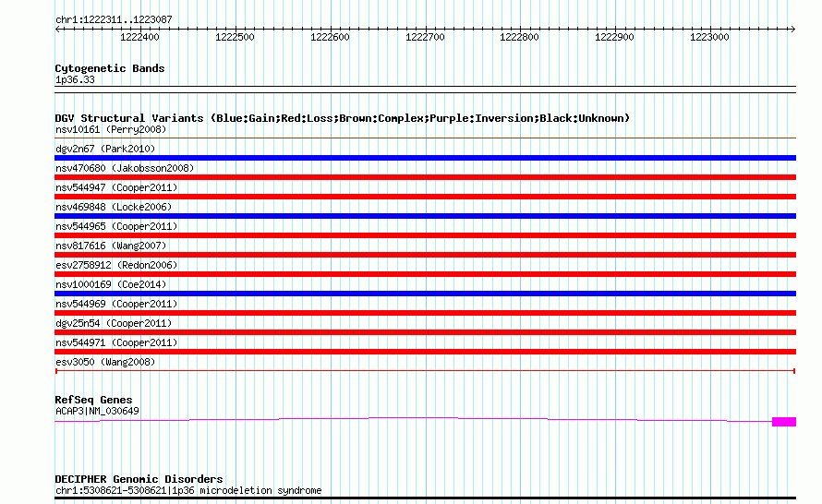Click the nsv470680 (Jakobsson2008) label
Viewport: 822px width, 504px height.
click(x=125, y=168)
